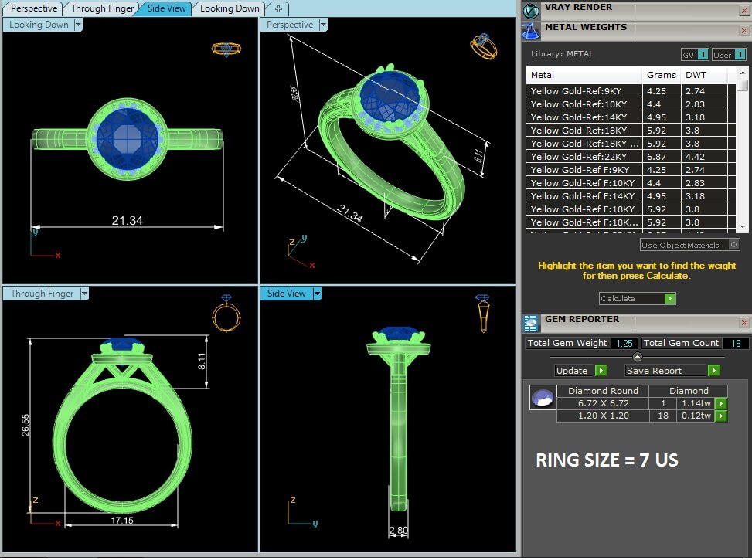Open the Through Finger viewport dropdown arrow
Image resolution: width=752 pixels, height=560 pixels.
(x=84, y=294)
